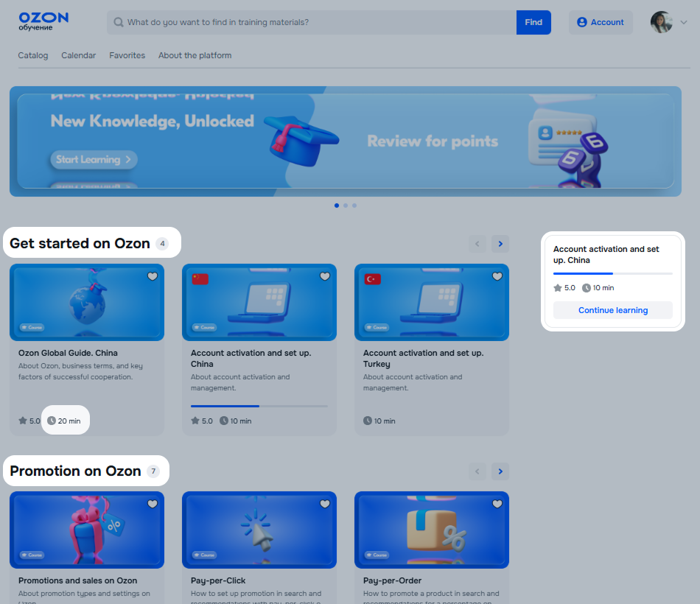Click the magnifier icon in the search bar
700x604 pixels.
click(119, 22)
